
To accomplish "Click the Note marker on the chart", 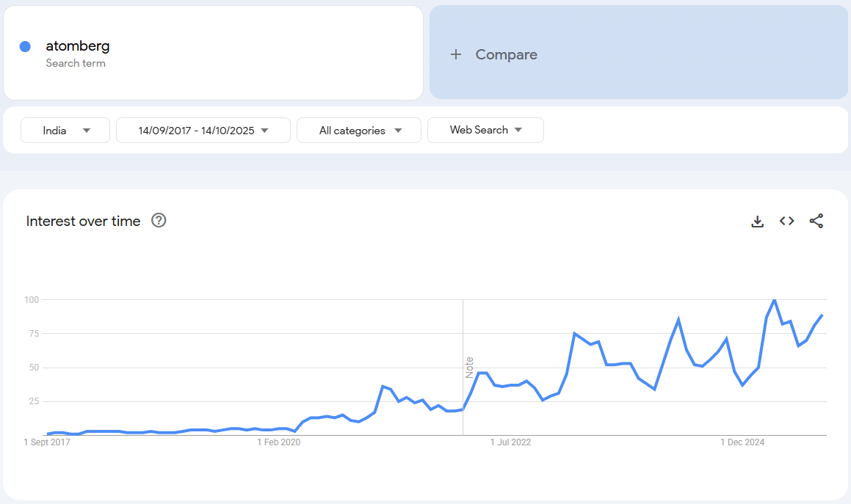I will click(x=469, y=368).
